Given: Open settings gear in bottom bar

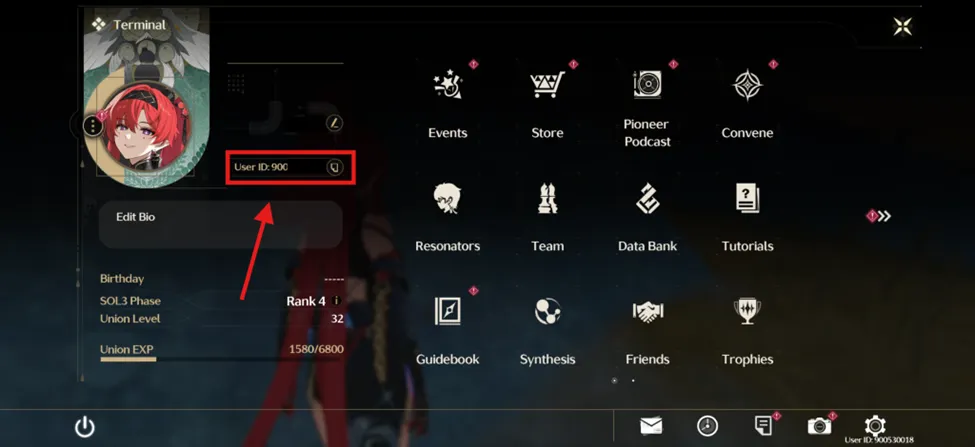Looking at the screenshot, I should (875, 426).
